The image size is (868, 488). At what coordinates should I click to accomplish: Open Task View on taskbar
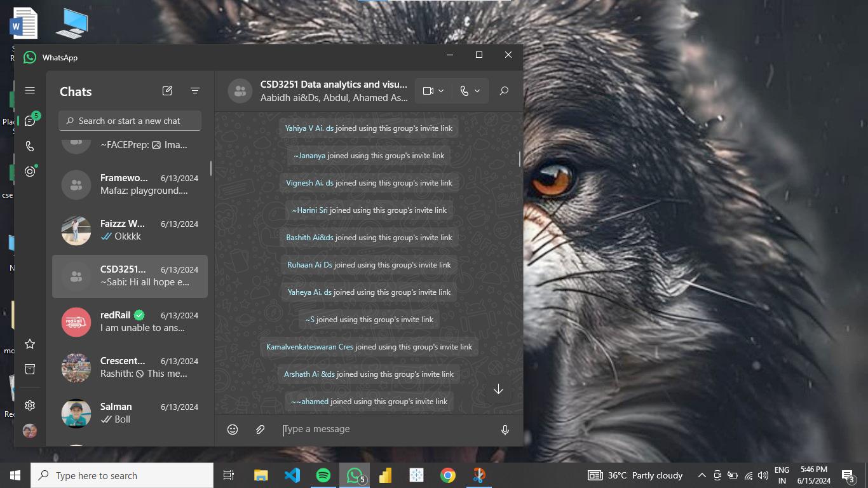point(229,475)
